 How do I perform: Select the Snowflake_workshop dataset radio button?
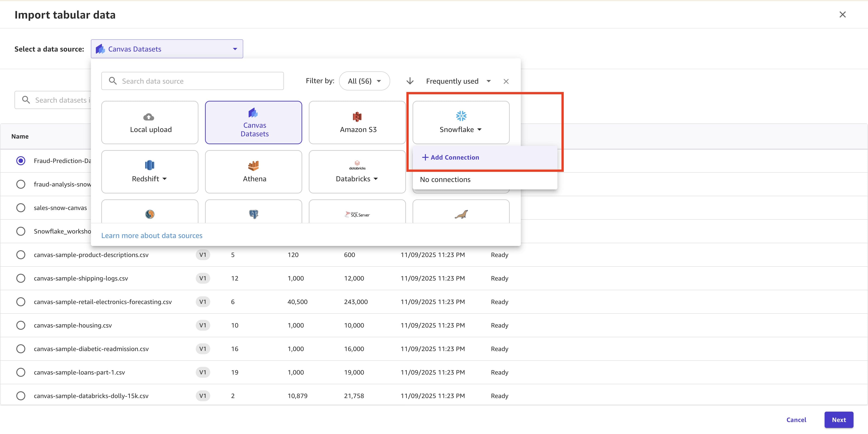pos(21,231)
